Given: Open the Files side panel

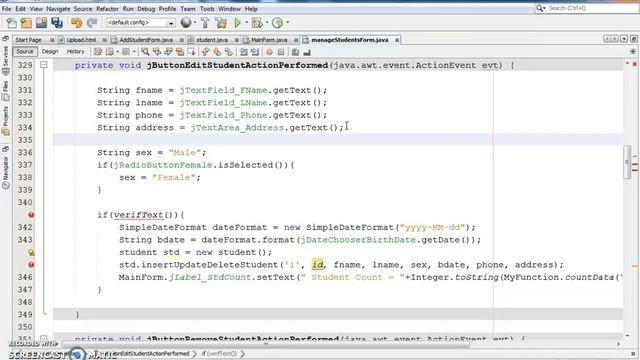Looking at the screenshot, I should click(x=5, y=91).
